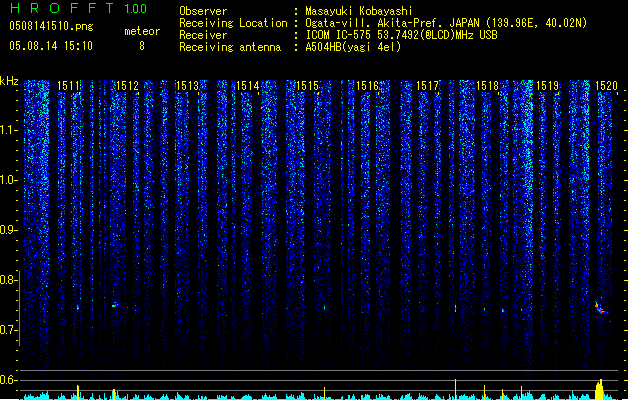Screen dimensions: 629x400
Task: Click the 1.0 frequency axis label
Action: click(x=8, y=180)
